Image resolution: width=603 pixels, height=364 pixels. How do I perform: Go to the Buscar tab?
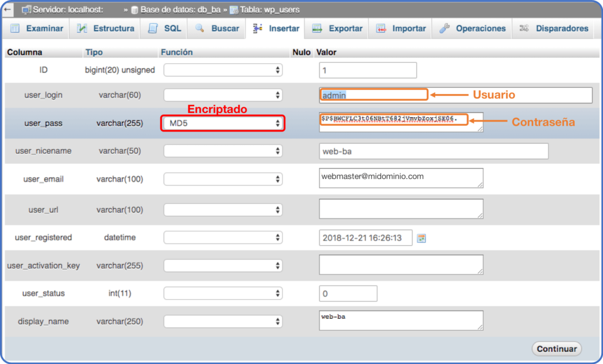click(217, 28)
